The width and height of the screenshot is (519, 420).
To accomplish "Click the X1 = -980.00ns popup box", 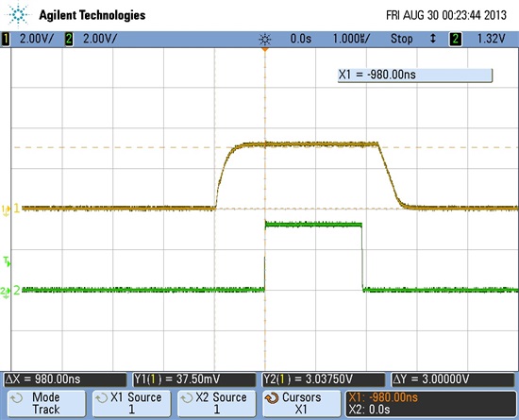I will pyautogui.click(x=415, y=76).
